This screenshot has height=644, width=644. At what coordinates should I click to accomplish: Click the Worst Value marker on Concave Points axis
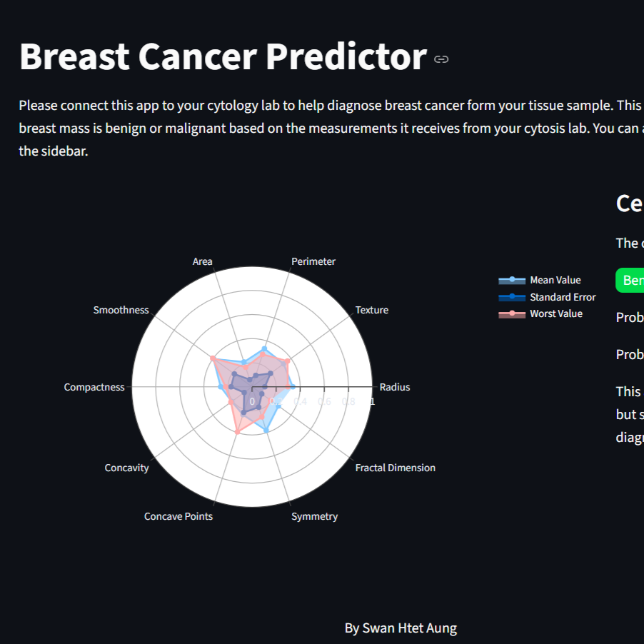pyautogui.click(x=237, y=432)
